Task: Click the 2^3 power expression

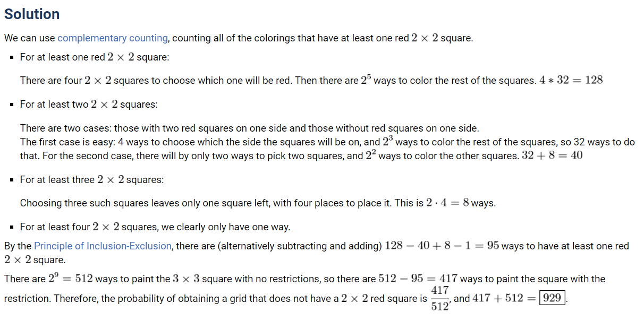Action: click(x=388, y=142)
